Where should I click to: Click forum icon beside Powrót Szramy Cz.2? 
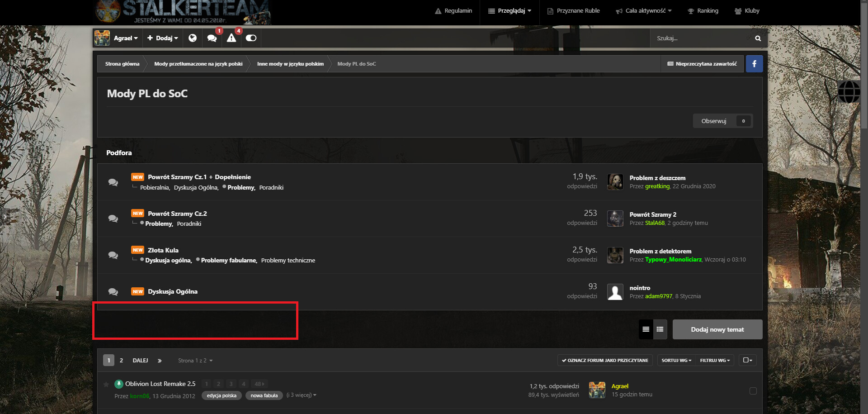[113, 219]
